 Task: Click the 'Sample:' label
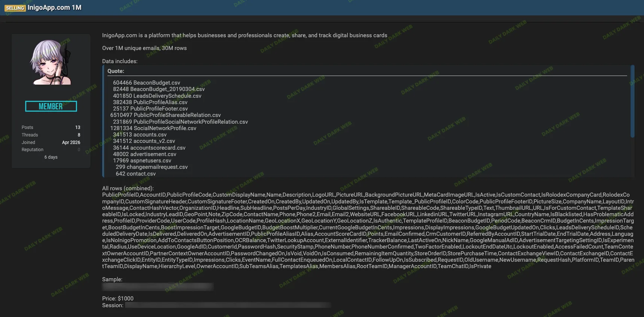coord(112,279)
